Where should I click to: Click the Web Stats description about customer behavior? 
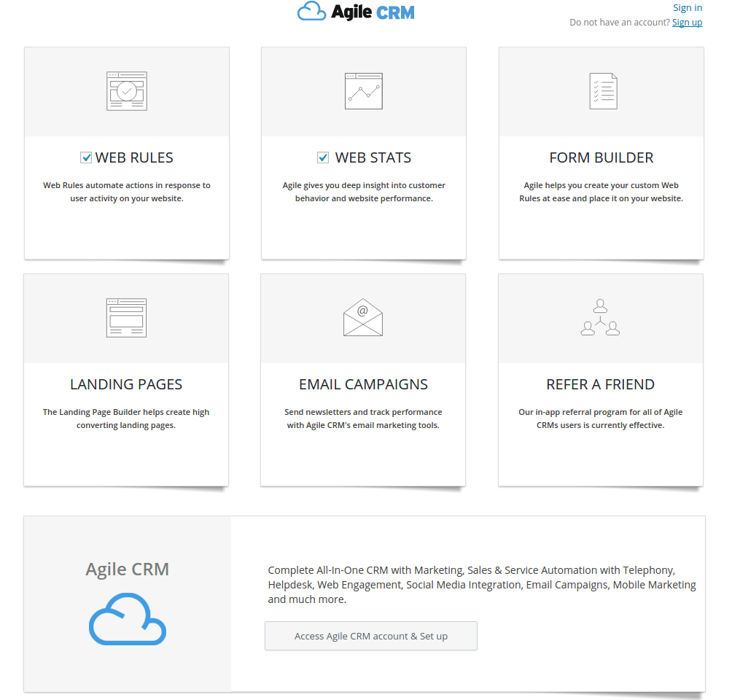click(364, 192)
